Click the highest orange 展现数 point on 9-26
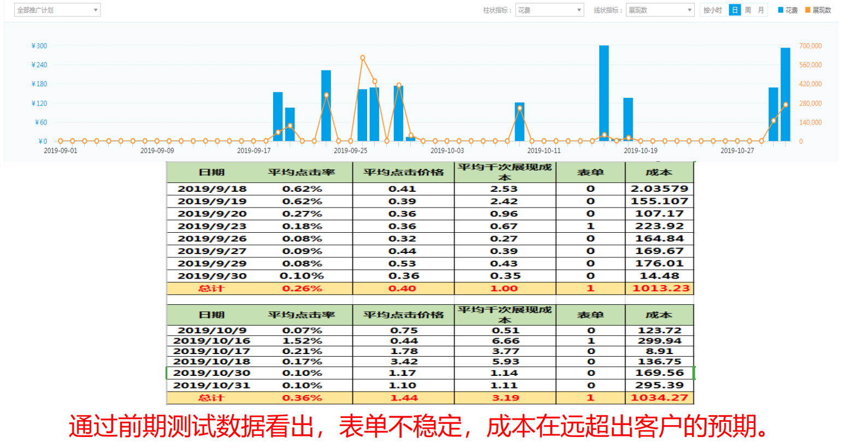 tap(363, 57)
